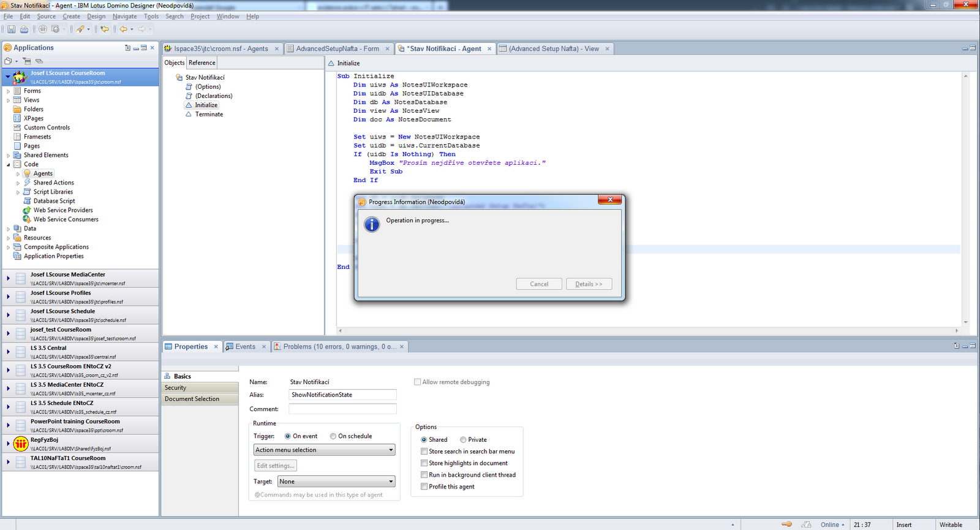The height and width of the screenshot is (530, 980).
Task: Open the new application icon in Applications panel
Action: coord(8,61)
